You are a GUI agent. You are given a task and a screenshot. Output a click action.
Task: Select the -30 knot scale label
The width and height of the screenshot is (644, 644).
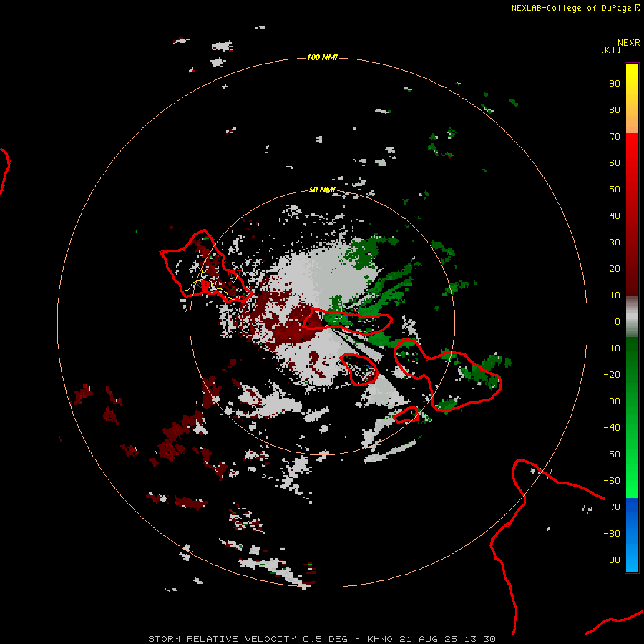(x=612, y=401)
